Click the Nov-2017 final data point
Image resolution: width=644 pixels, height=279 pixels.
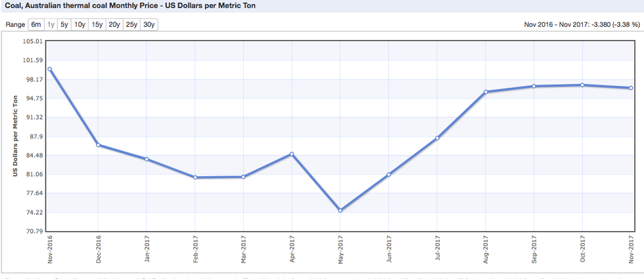(x=631, y=88)
